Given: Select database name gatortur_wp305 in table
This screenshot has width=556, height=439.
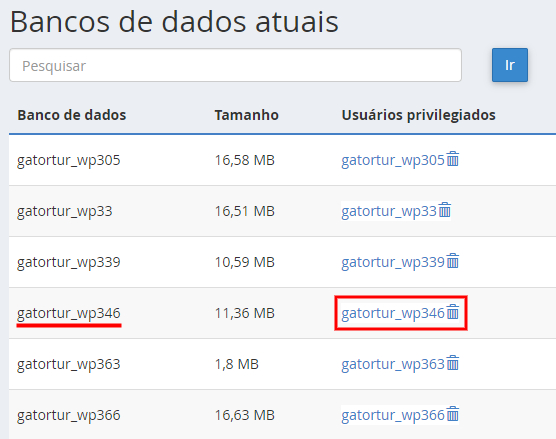Looking at the screenshot, I should coord(69,160).
